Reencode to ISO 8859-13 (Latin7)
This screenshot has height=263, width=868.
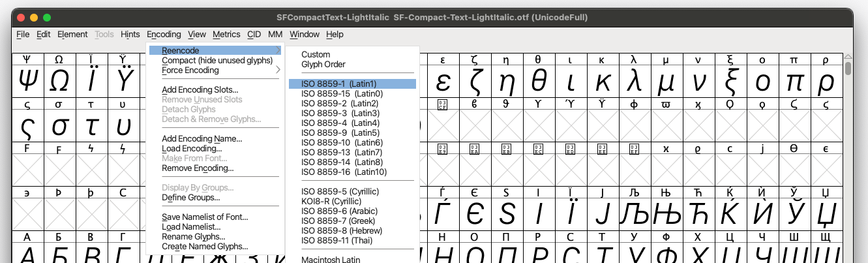352,152
